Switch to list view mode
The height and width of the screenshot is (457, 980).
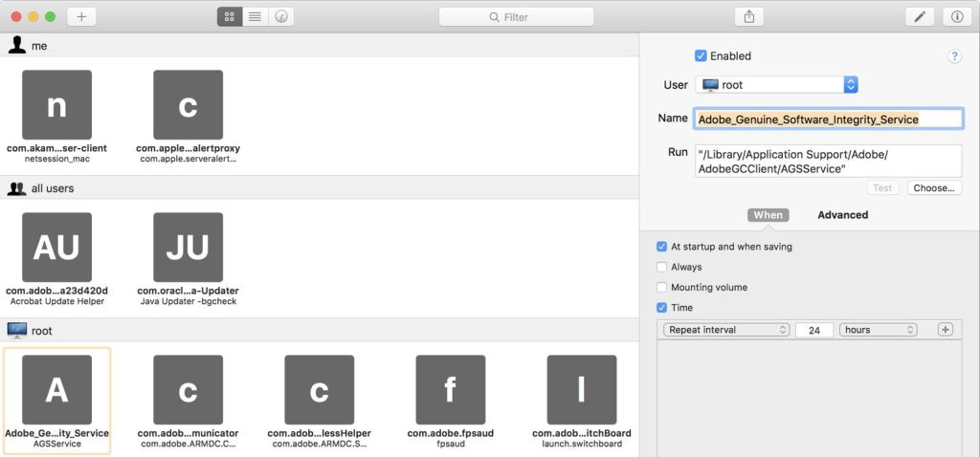click(x=255, y=17)
